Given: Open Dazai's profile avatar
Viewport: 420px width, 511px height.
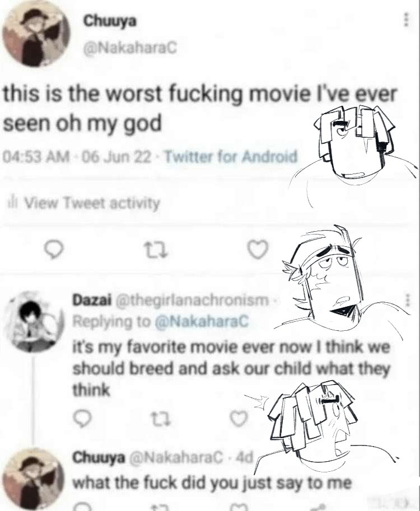Looking at the screenshot, I should (x=34, y=321).
